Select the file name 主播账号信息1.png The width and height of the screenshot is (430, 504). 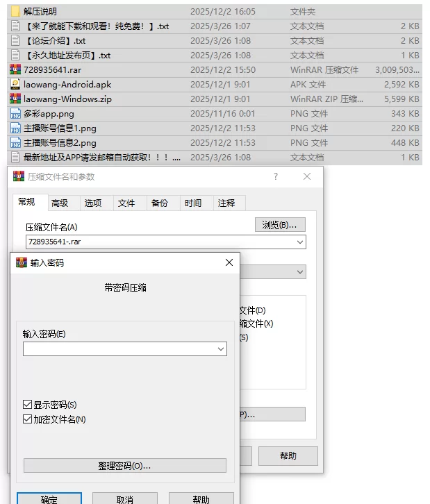(60, 128)
